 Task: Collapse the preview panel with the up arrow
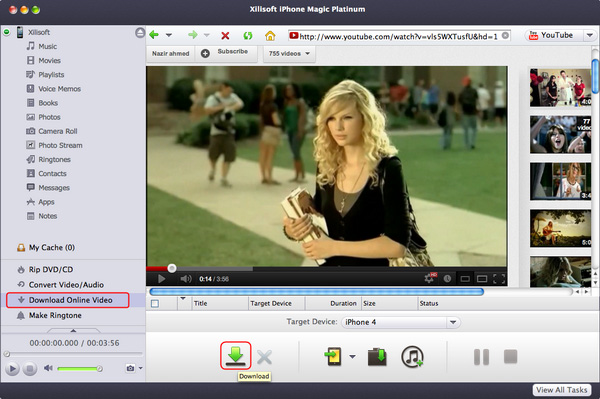click(x=73, y=330)
